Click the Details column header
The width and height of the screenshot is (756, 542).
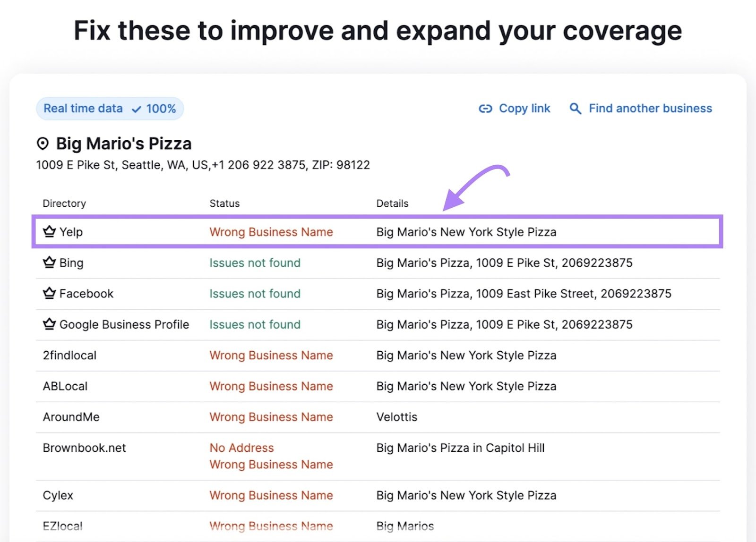click(392, 203)
